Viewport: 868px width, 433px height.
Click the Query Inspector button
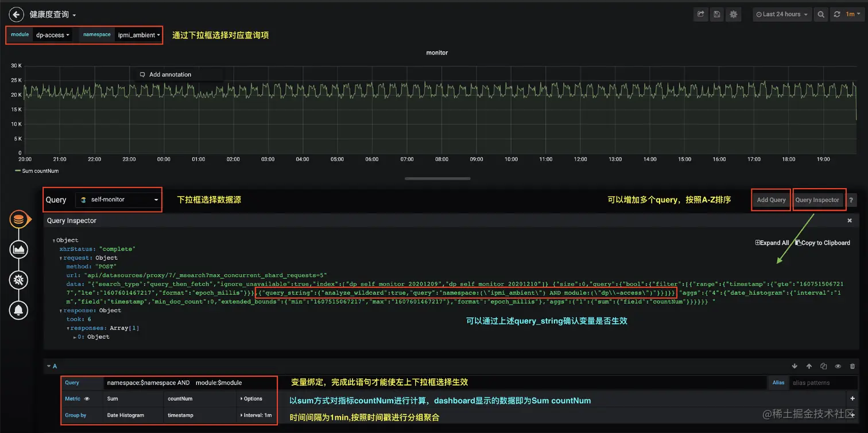coord(817,200)
